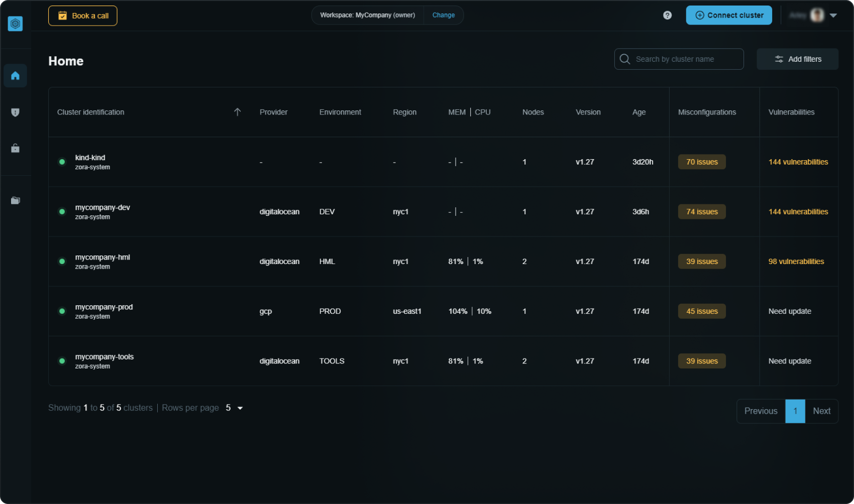
Task: Click the lock icon in sidebar
Action: point(15,148)
